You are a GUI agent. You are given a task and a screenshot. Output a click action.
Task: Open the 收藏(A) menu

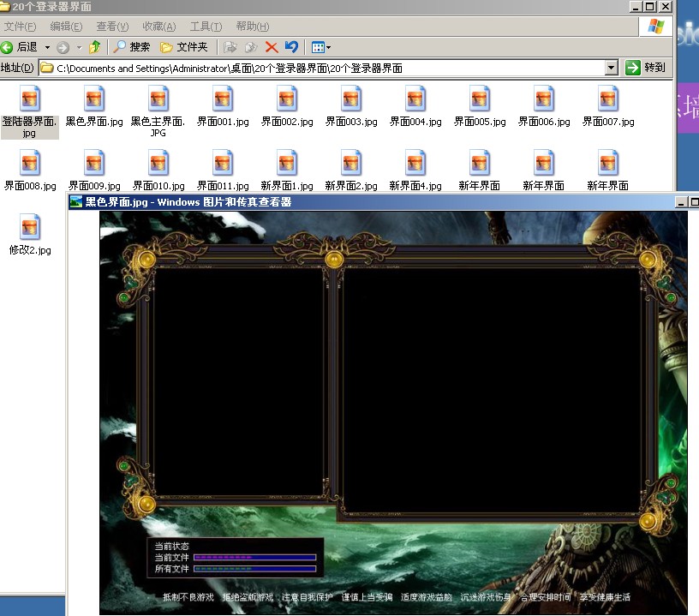tap(159, 27)
